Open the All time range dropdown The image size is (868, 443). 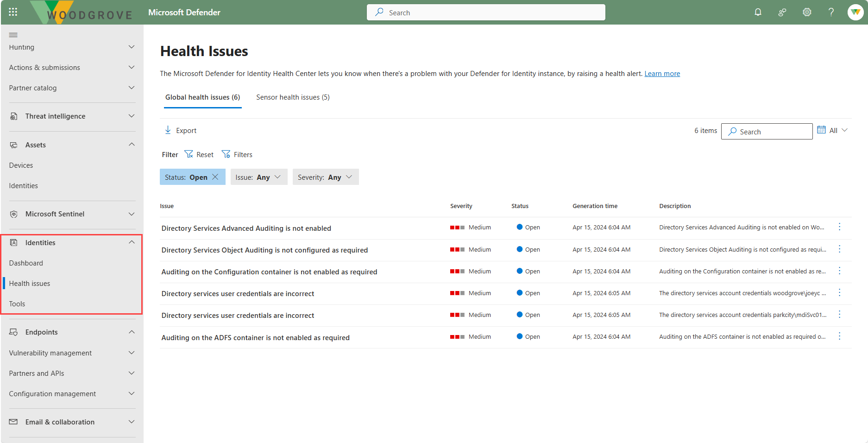tap(832, 130)
